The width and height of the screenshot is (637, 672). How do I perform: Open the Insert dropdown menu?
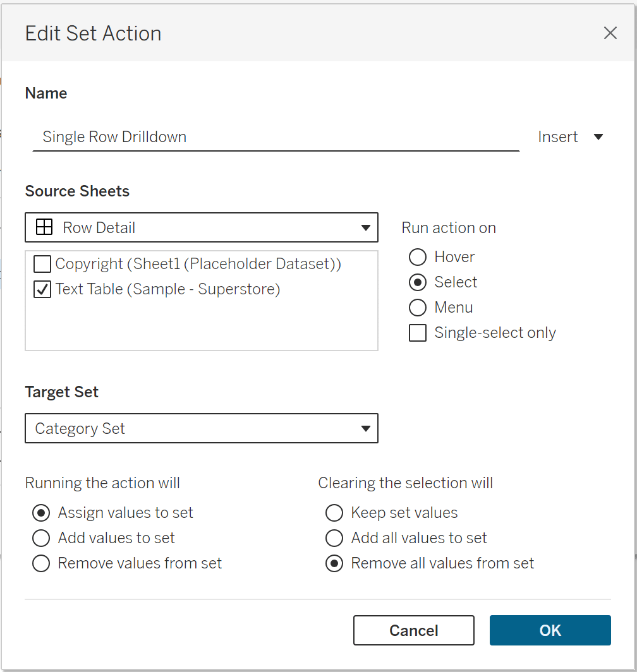coord(570,136)
